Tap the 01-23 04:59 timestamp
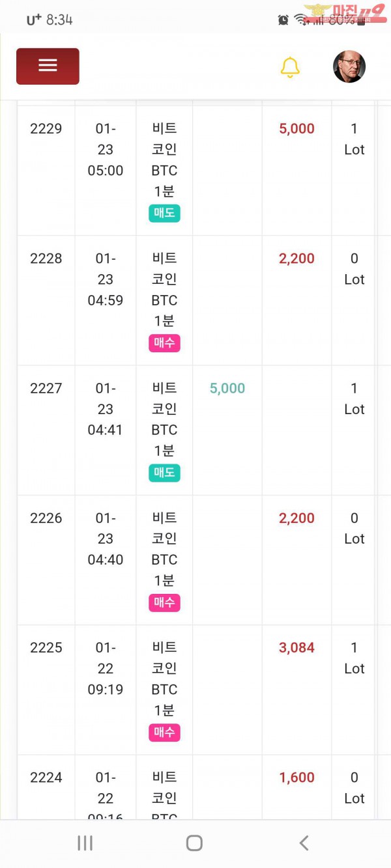The width and height of the screenshot is (391, 868). 105,279
